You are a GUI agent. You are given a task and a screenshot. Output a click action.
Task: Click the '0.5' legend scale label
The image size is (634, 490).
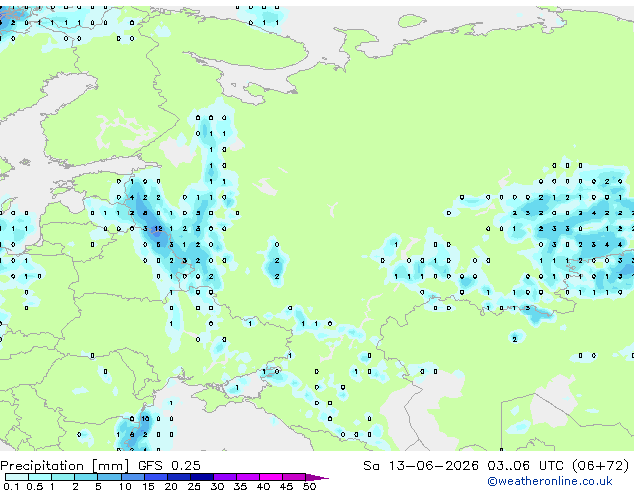pos(34,486)
